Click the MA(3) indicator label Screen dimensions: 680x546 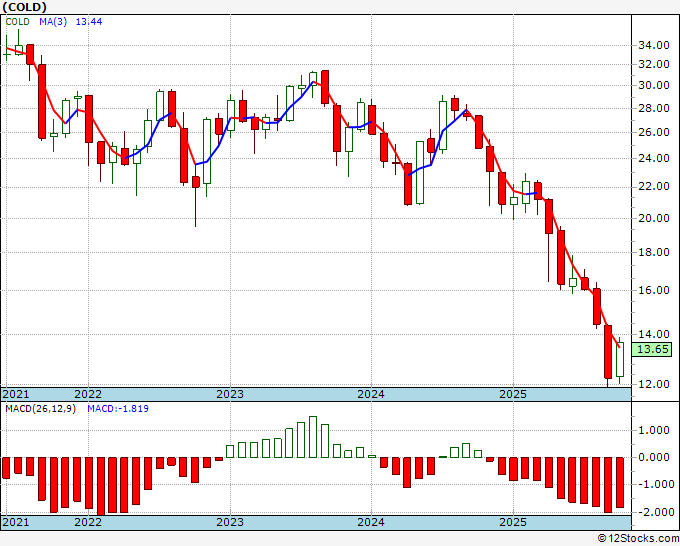pos(53,22)
